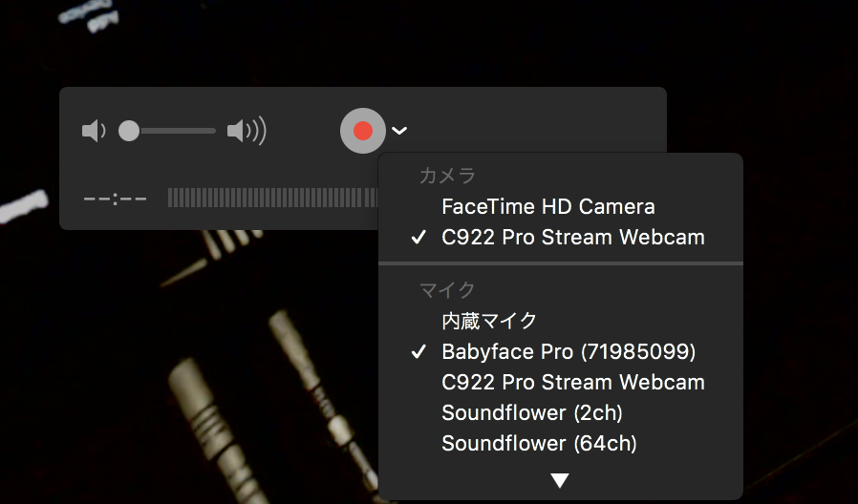The width and height of the screenshot is (858, 504).
Task: Click the checkmark beside the カメラ C922 webcam
Action: (418, 238)
